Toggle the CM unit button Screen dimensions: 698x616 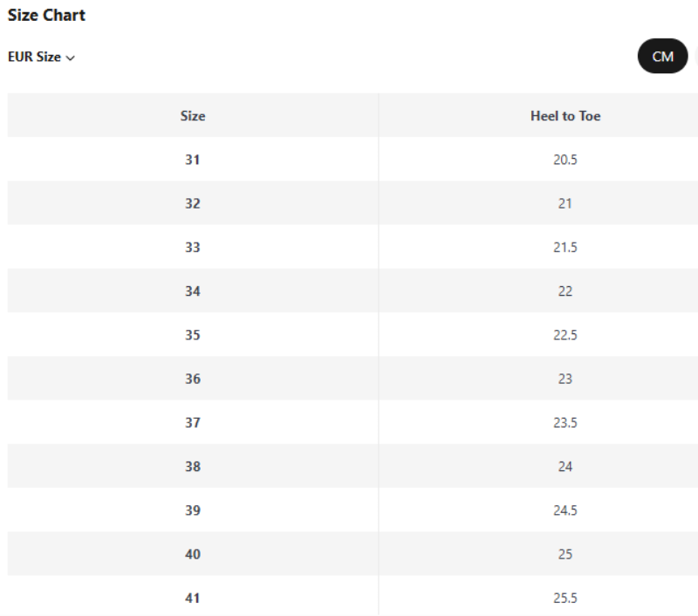tap(662, 57)
